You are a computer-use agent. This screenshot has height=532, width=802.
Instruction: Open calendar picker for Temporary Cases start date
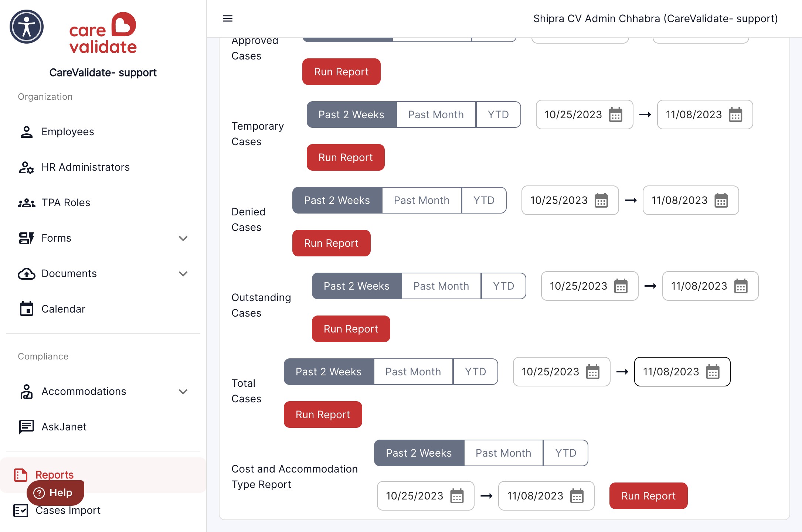coord(616,115)
